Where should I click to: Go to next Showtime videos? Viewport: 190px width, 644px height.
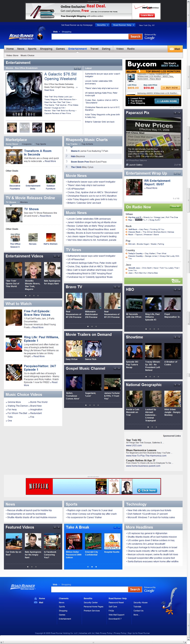[179, 337]
